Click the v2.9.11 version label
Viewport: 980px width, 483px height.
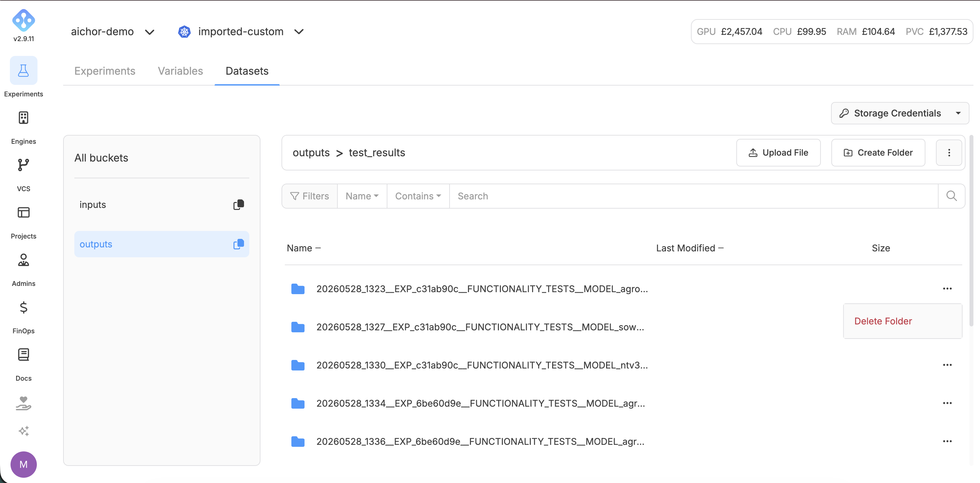pyautogui.click(x=24, y=39)
